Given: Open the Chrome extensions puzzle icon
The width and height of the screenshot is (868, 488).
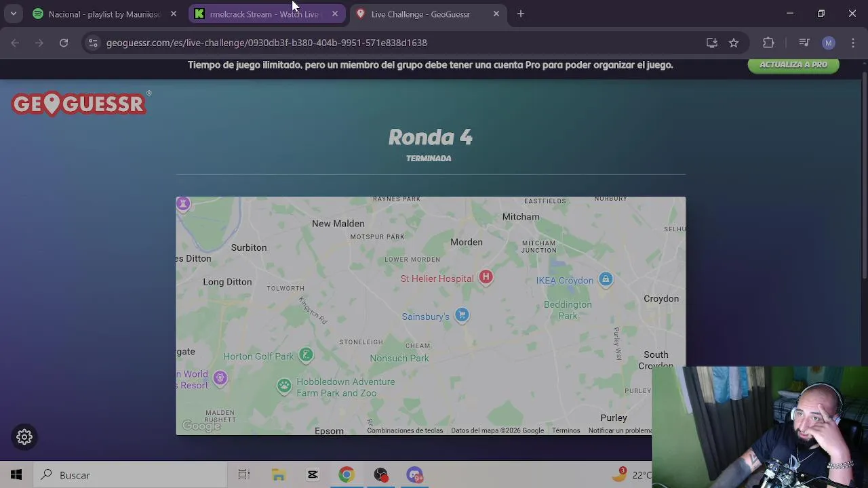Looking at the screenshot, I should coord(768,43).
